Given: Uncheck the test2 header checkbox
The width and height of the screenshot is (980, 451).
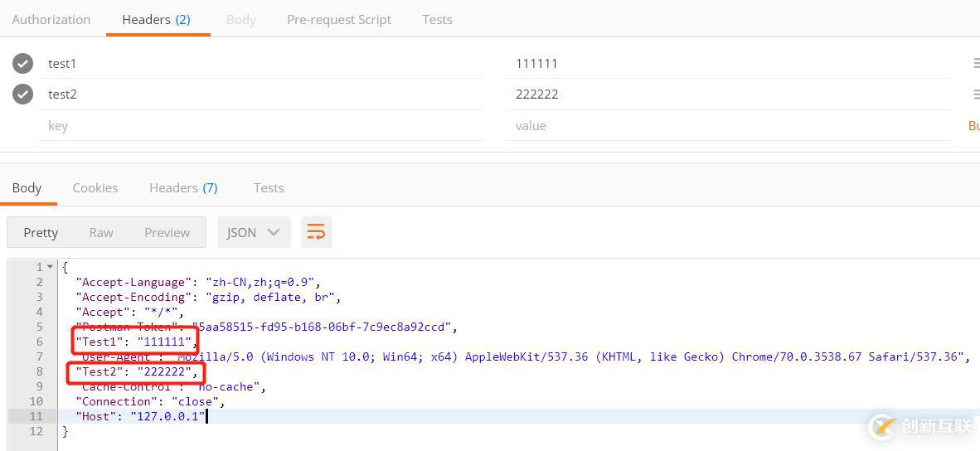Looking at the screenshot, I should (23, 95).
